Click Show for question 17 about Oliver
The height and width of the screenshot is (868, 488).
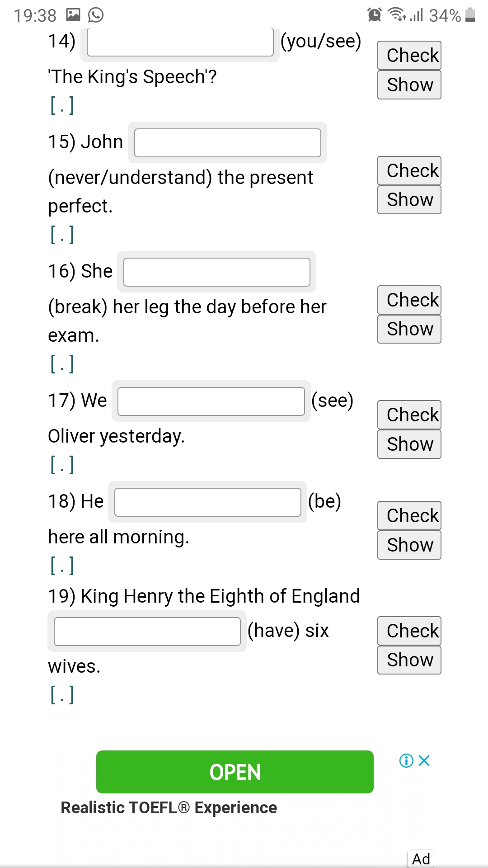(409, 444)
